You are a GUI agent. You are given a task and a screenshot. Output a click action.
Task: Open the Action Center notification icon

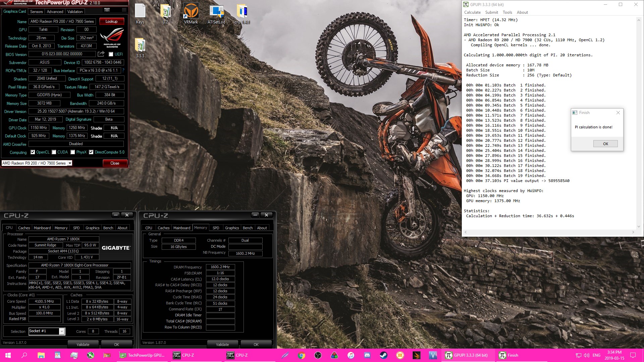(x=633, y=355)
